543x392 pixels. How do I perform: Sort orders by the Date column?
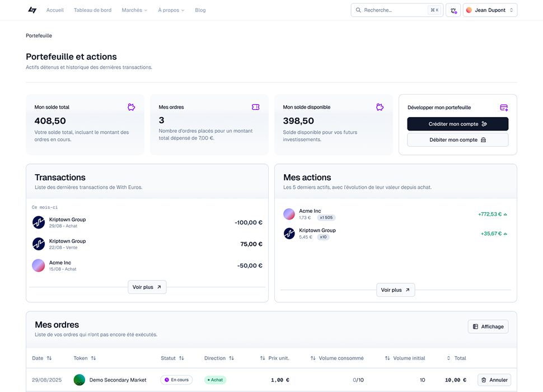click(x=42, y=358)
